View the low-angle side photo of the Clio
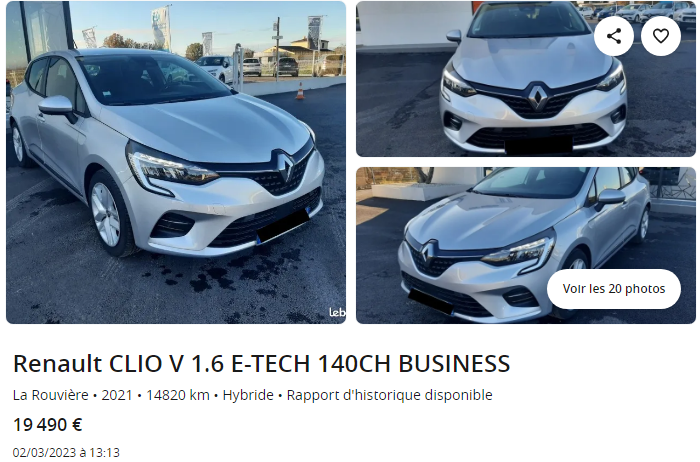This screenshot has width=700, height=462. pyautogui.click(x=526, y=246)
